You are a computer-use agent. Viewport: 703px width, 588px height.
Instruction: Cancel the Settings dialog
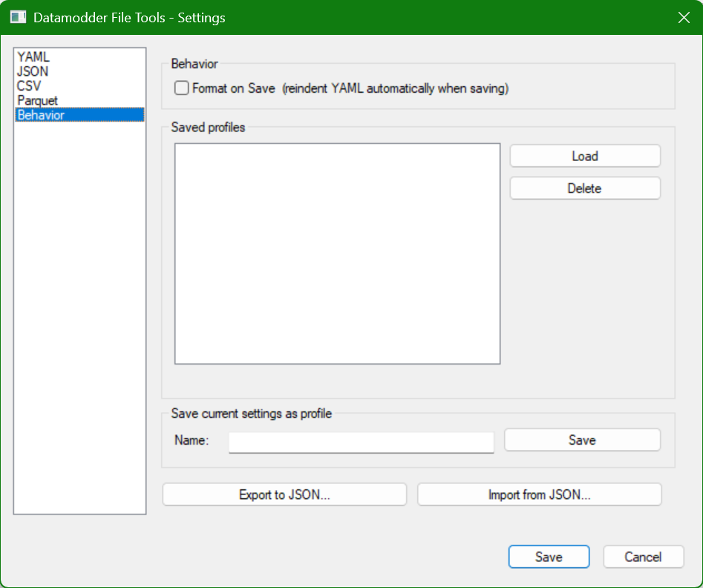tap(644, 557)
